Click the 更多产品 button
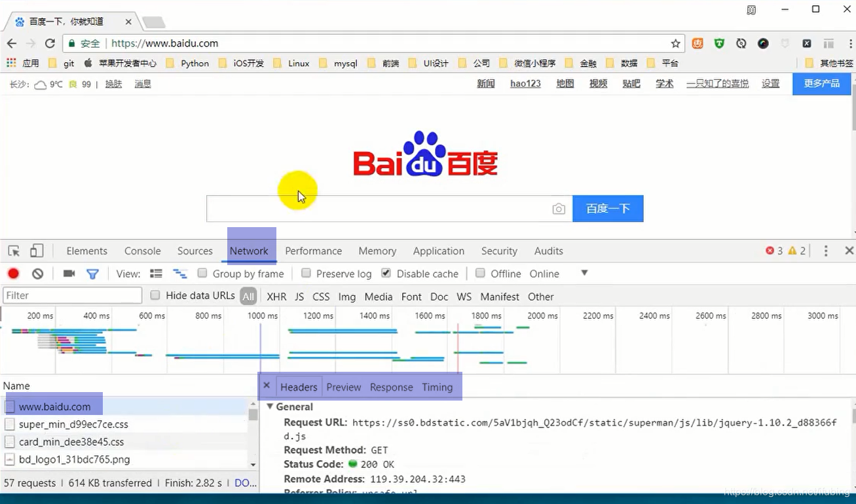 tap(821, 84)
